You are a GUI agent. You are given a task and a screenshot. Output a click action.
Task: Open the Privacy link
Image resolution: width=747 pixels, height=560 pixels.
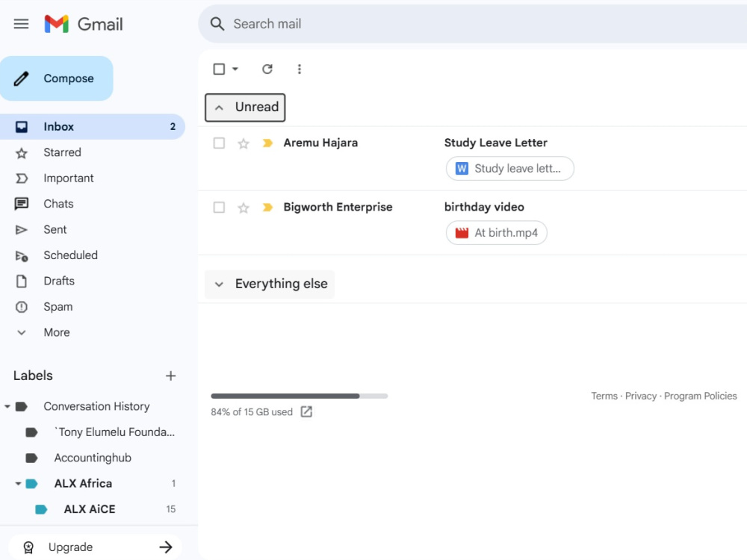click(640, 396)
